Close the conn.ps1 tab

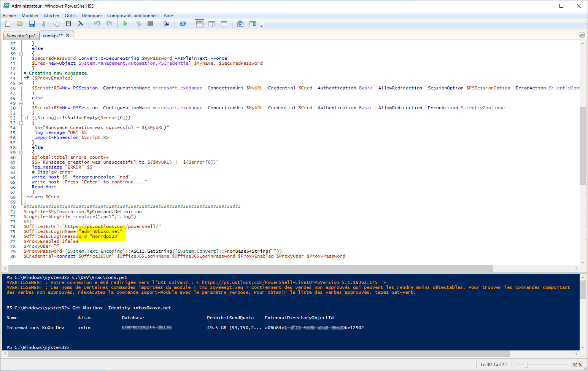pyautogui.click(x=68, y=35)
